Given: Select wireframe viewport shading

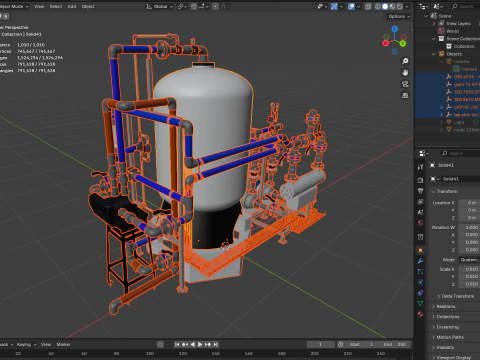Looking at the screenshot, I should (378, 6).
